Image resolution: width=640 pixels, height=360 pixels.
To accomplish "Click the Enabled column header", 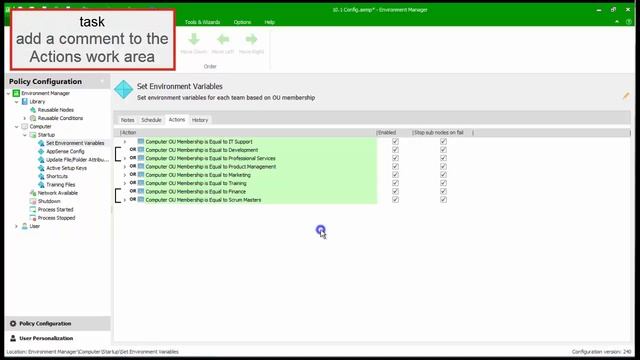I will pos(394,133).
